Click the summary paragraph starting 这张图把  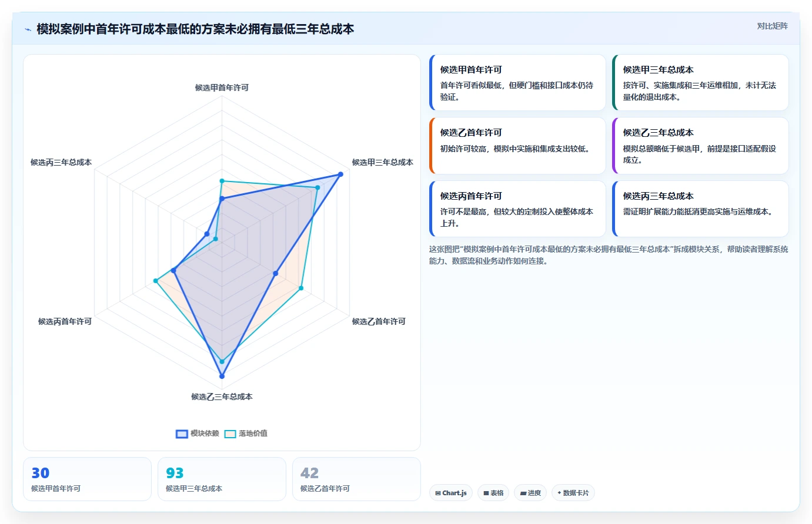(609, 255)
